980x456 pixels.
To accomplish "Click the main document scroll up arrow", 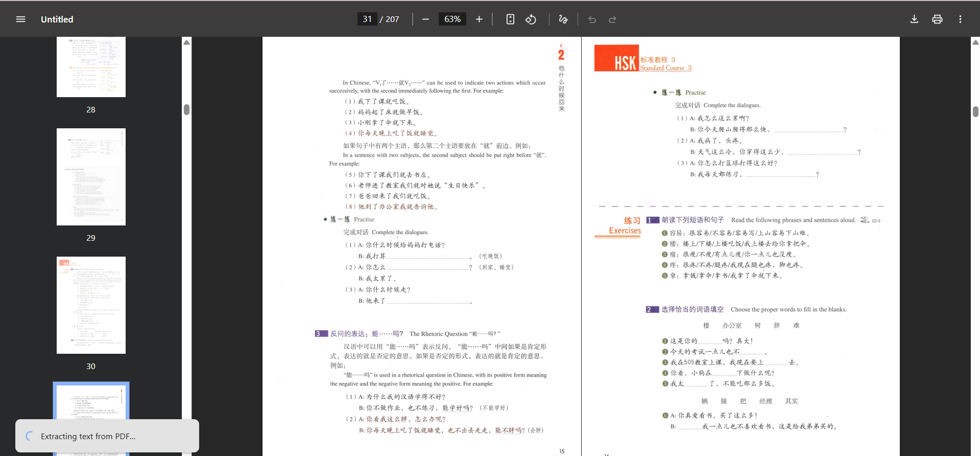I will (975, 42).
